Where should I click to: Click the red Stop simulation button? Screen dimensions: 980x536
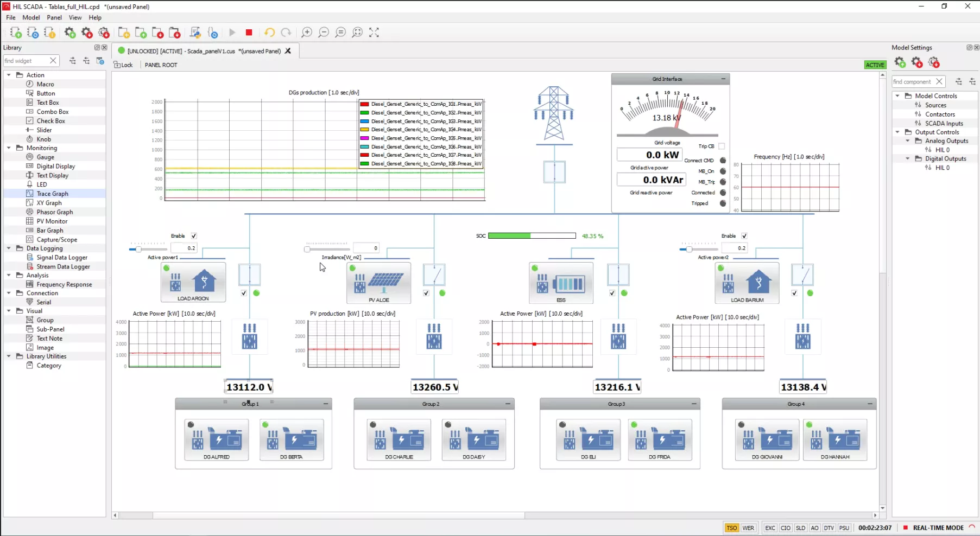pyautogui.click(x=249, y=33)
